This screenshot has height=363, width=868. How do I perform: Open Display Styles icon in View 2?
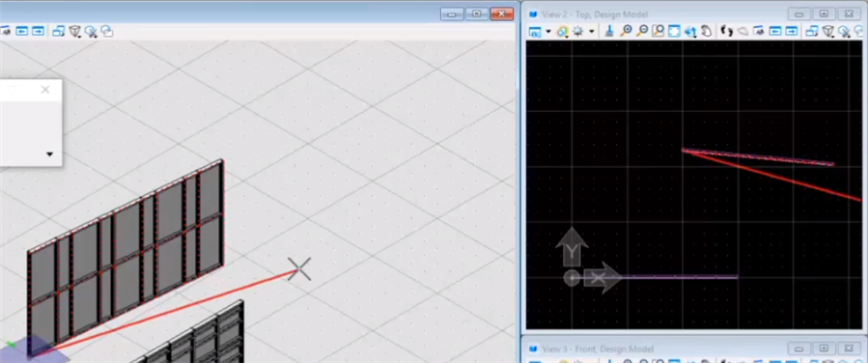563,32
